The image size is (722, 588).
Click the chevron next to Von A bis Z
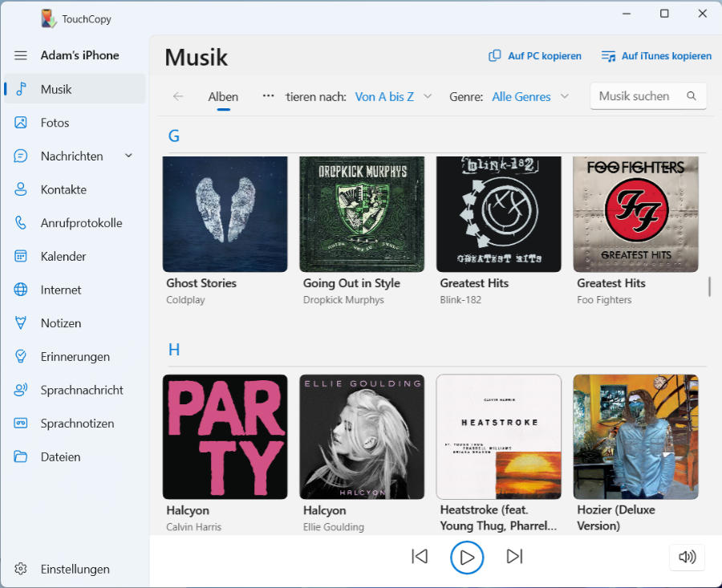[428, 96]
